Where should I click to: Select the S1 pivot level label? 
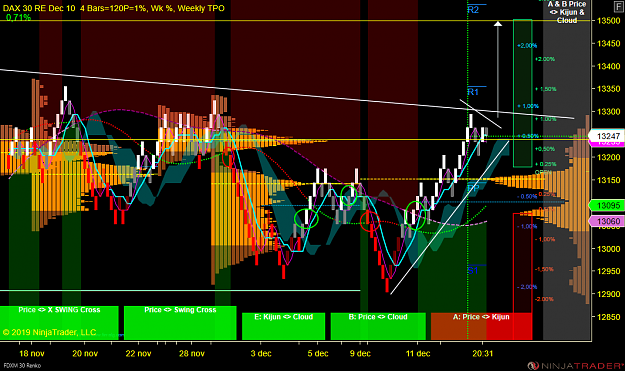coord(473,271)
